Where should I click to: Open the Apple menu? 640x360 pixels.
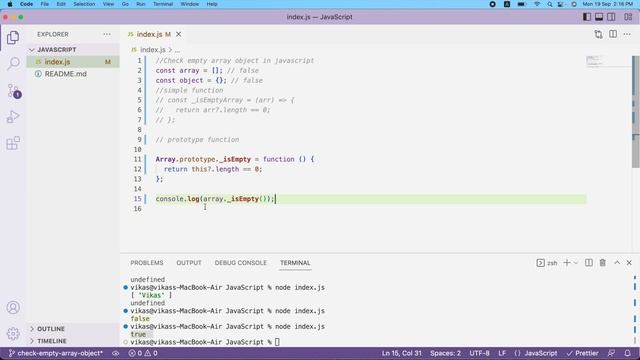pos(10,4)
